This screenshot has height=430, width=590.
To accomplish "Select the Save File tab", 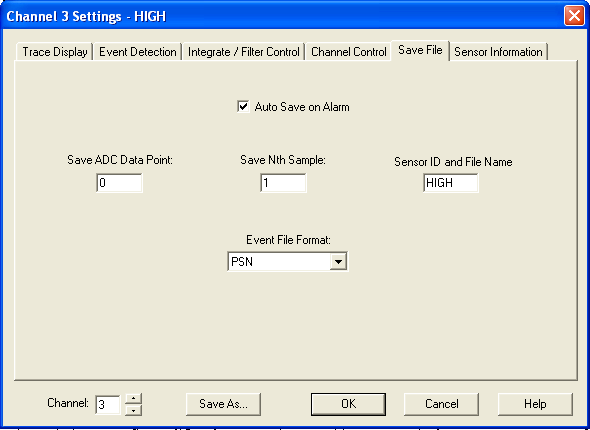I will tap(420, 50).
